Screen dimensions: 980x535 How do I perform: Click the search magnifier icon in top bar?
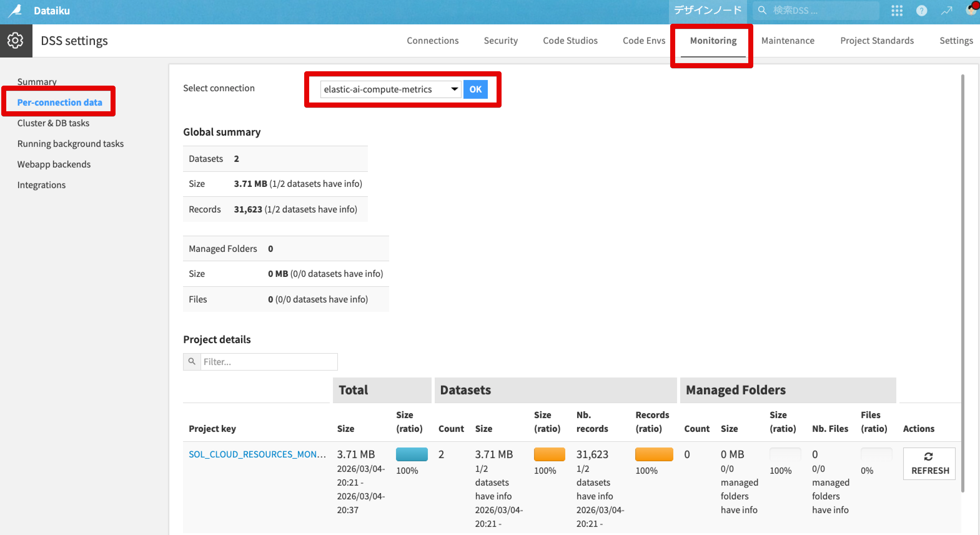(x=762, y=10)
